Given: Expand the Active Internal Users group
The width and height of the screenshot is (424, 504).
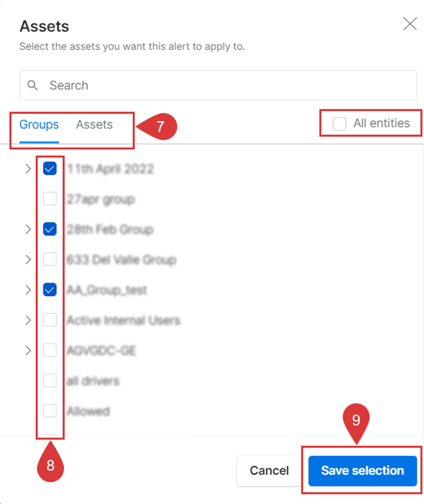Looking at the screenshot, I should click(x=28, y=320).
